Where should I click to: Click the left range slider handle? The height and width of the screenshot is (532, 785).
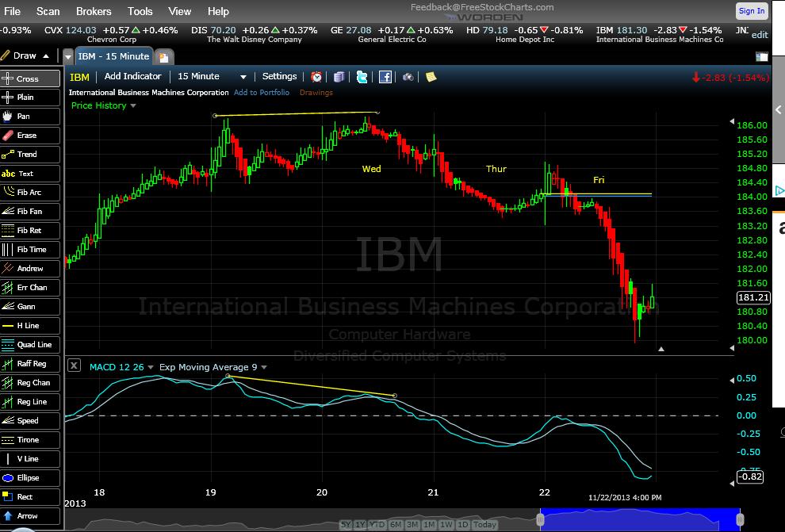(x=540, y=519)
